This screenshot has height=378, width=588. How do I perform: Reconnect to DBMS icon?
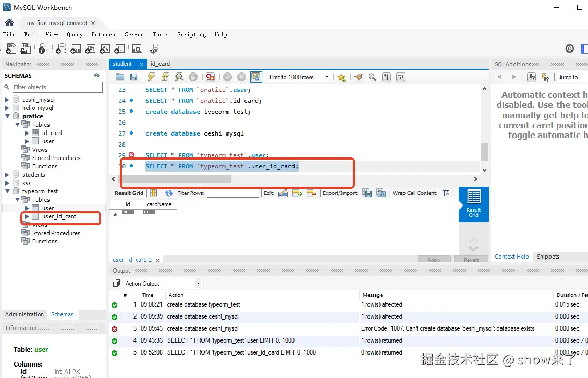tap(154, 48)
